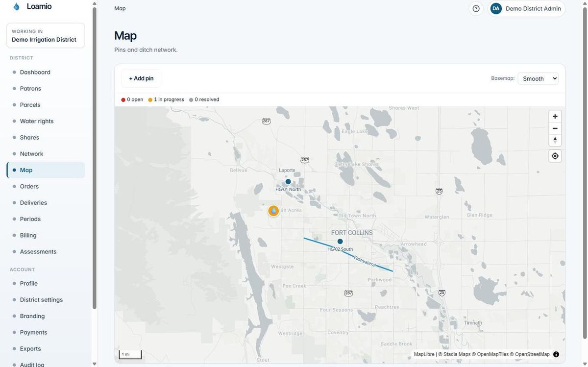Click the red 0 open legend
Screen dimensions: 588x367
pyautogui.click(x=132, y=99)
